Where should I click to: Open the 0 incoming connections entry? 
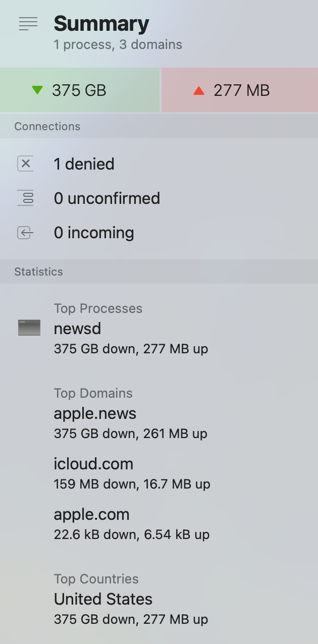94,233
